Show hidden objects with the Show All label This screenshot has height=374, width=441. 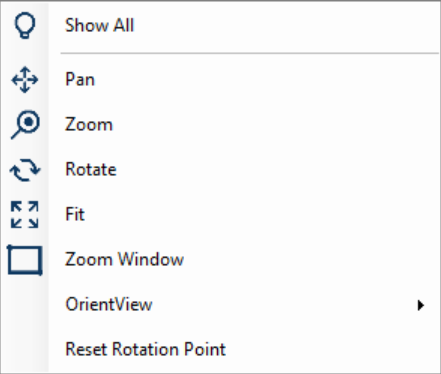(x=100, y=25)
